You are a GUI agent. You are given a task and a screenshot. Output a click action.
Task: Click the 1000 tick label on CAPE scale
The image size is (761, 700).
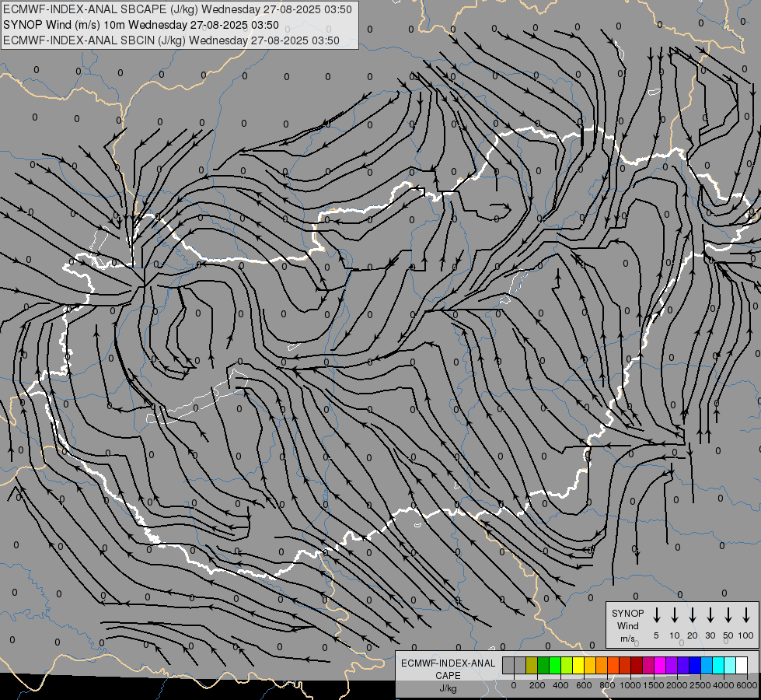(x=630, y=685)
